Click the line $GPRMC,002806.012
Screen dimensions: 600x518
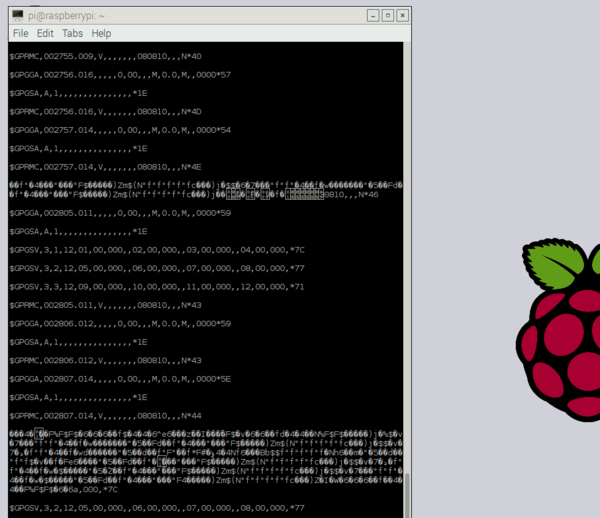coord(105,361)
